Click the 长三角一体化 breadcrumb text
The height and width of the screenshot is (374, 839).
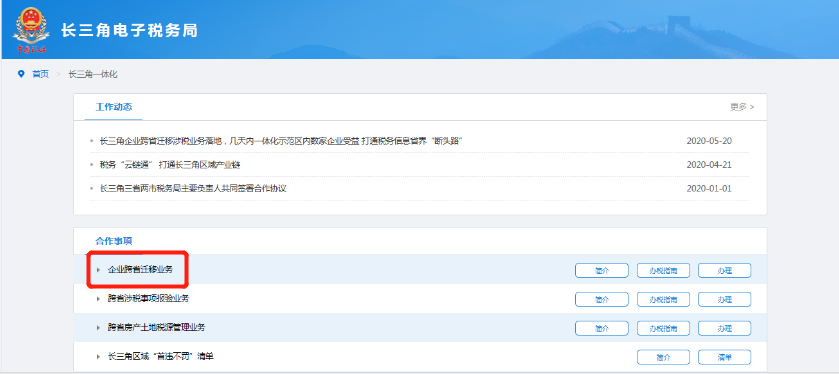pos(93,74)
